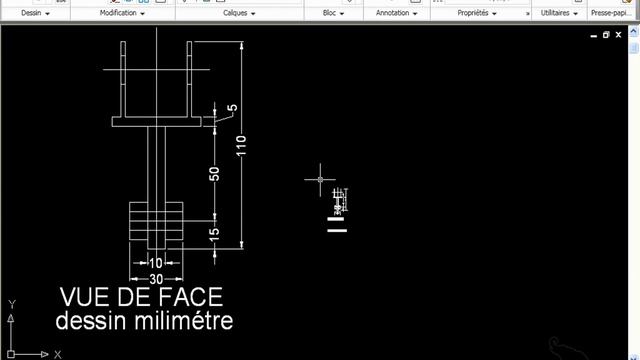Select the 5 dimension leader text
The height and width of the screenshot is (360, 640).
[232, 108]
